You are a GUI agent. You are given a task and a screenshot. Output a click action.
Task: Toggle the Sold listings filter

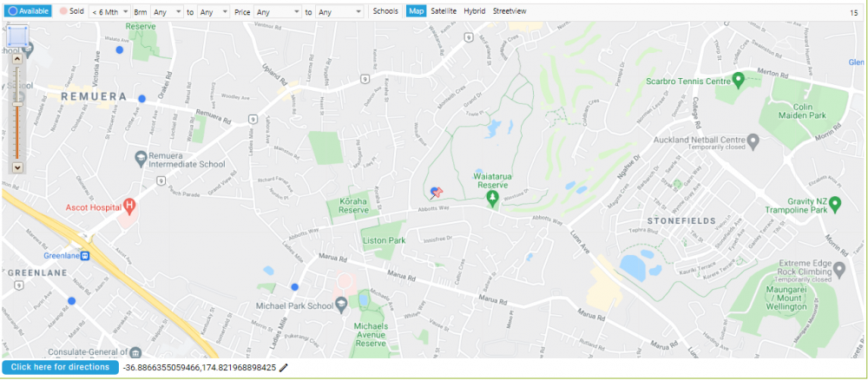click(x=72, y=11)
